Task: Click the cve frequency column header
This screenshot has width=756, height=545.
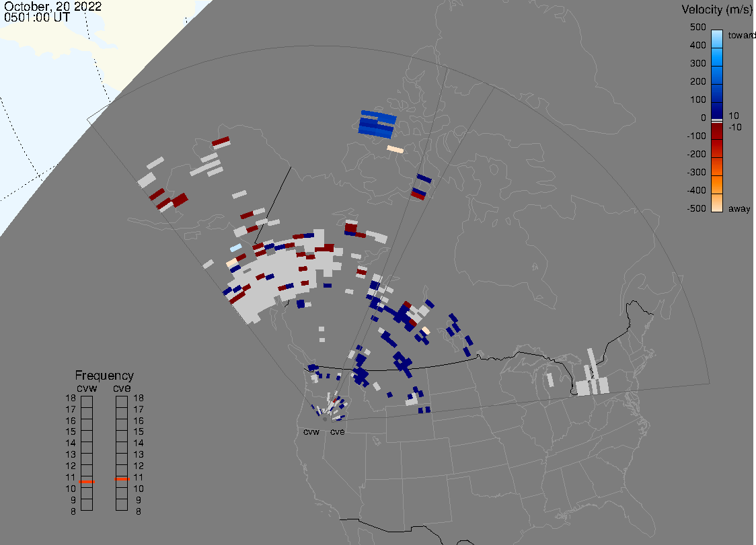Action: [x=122, y=388]
